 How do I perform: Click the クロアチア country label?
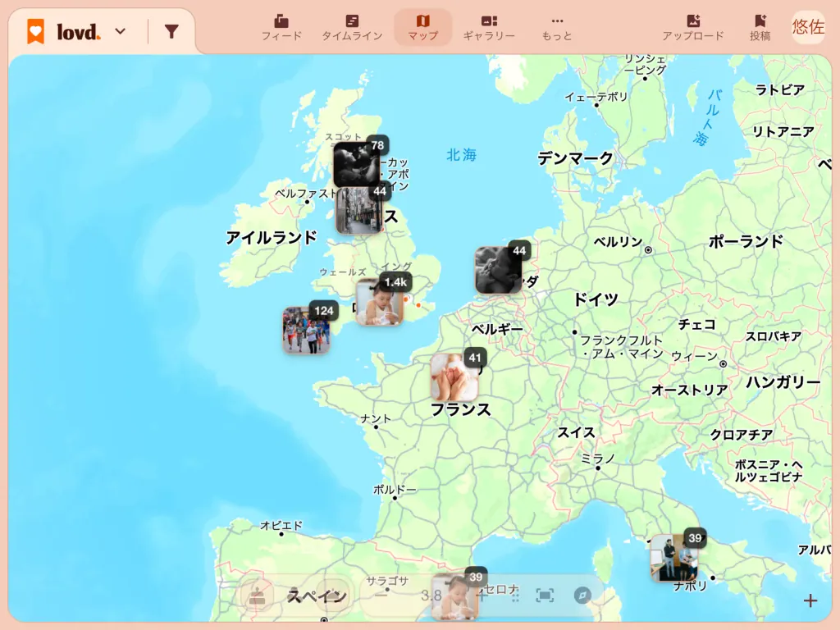742,435
